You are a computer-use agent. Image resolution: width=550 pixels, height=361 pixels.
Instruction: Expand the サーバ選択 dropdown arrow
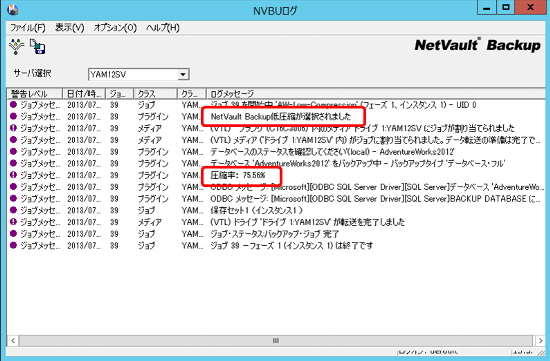[183, 74]
